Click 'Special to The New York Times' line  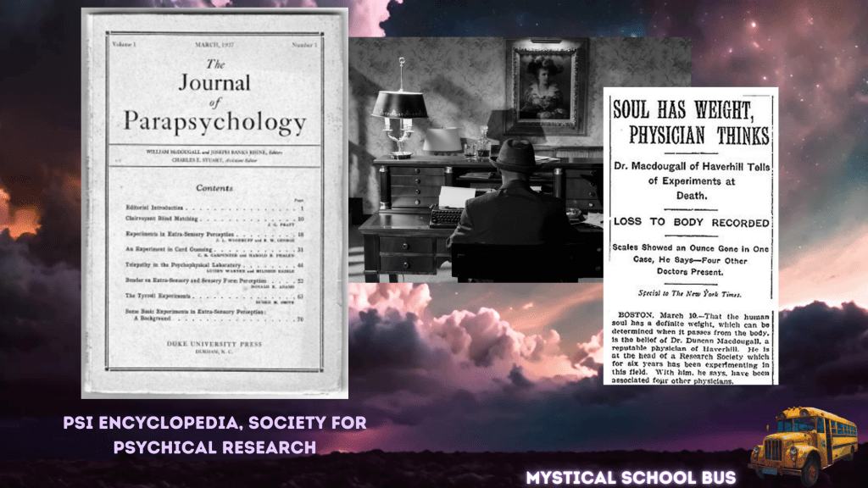point(690,292)
